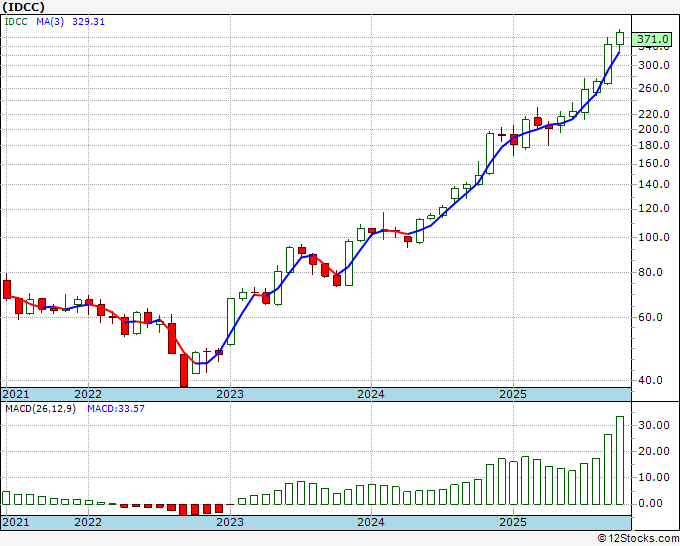Select 2025 on the price chart timeline
680x546 pixels.
click(513, 394)
